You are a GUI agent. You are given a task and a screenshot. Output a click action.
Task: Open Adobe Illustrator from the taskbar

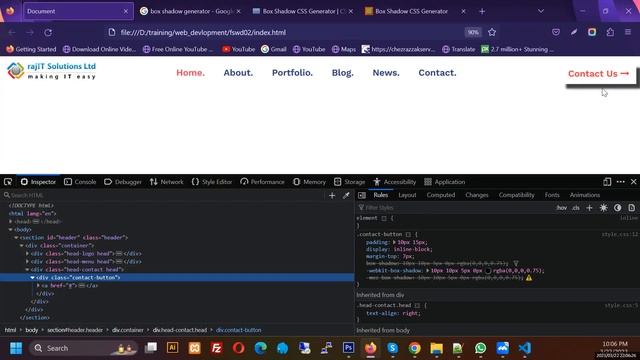click(172, 348)
